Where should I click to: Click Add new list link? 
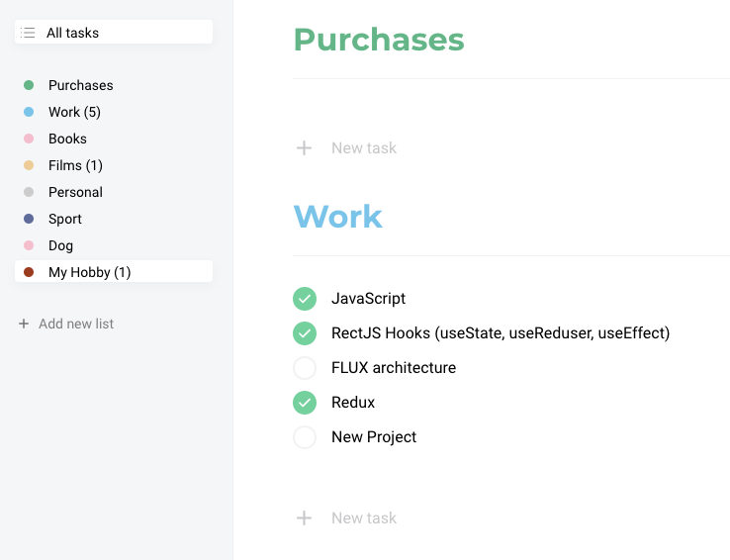coord(75,324)
